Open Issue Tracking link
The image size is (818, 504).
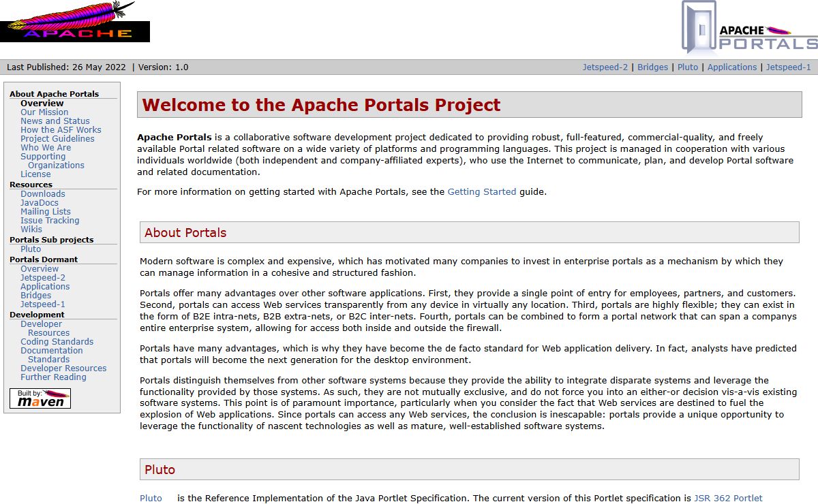coord(50,221)
